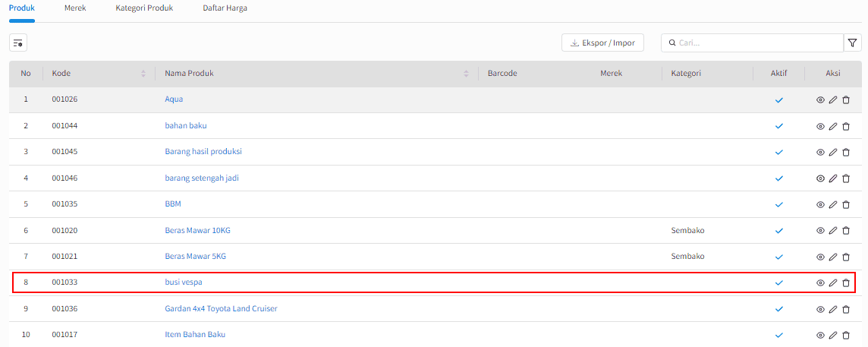Screen dimensions: 868x347
Task: Sort by Nama Produk column arrows
Action: pyautogui.click(x=466, y=74)
